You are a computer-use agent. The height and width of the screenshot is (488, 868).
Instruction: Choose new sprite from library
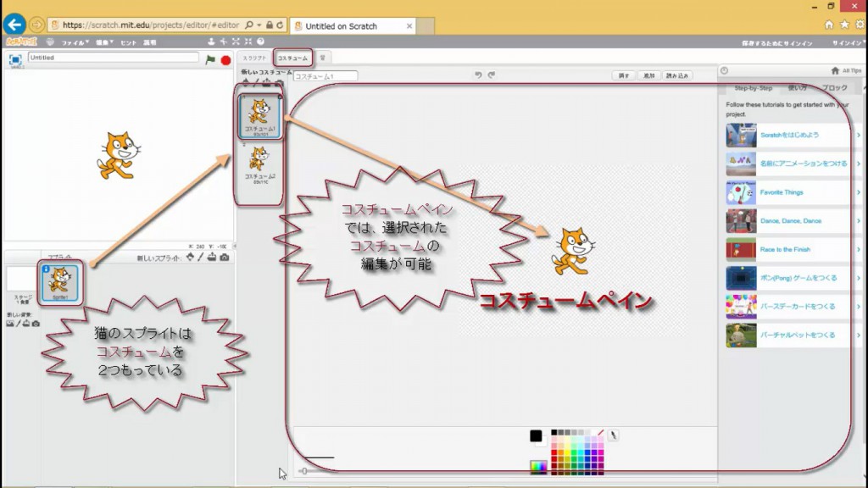pyautogui.click(x=190, y=258)
